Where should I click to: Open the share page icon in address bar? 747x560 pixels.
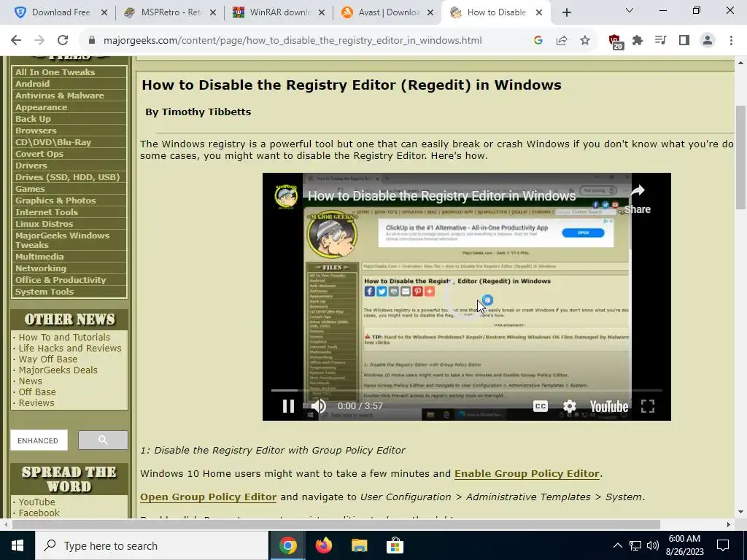pyautogui.click(x=561, y=41)
